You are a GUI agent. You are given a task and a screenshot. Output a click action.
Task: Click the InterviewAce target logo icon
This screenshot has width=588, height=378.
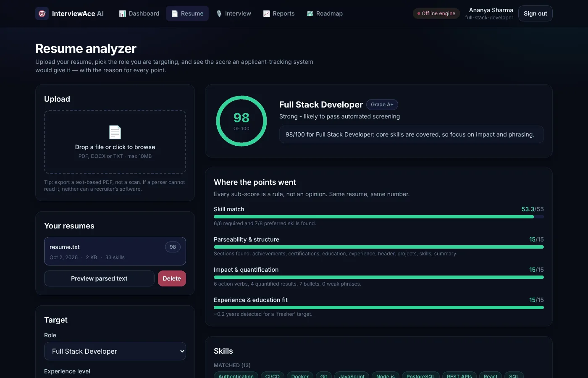tap(42, 13)
